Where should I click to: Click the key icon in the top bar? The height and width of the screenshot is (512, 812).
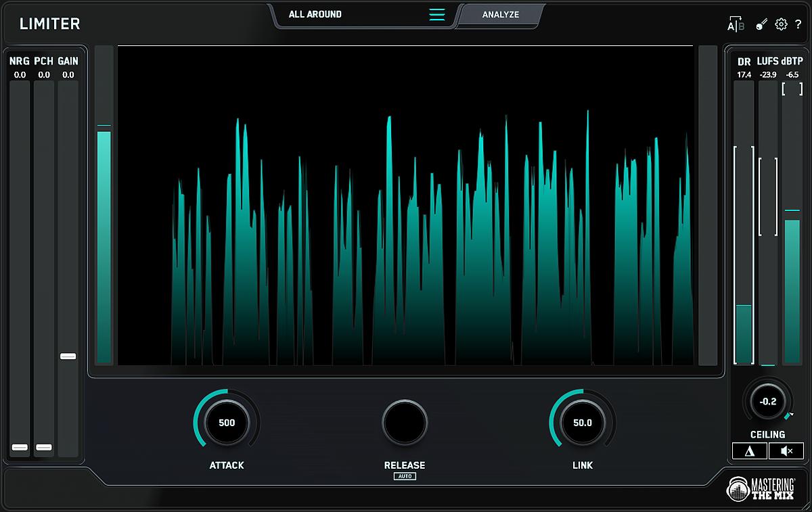point(761,24)
